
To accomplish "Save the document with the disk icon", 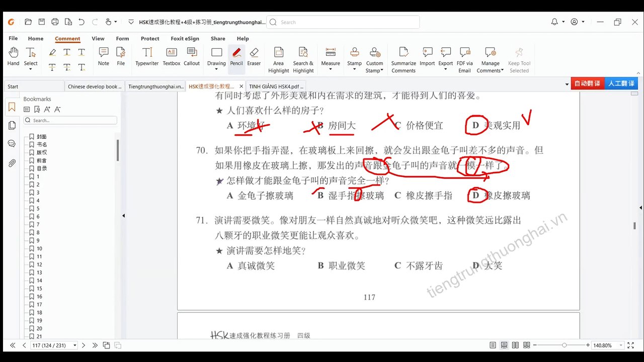I will coord(42,22).
